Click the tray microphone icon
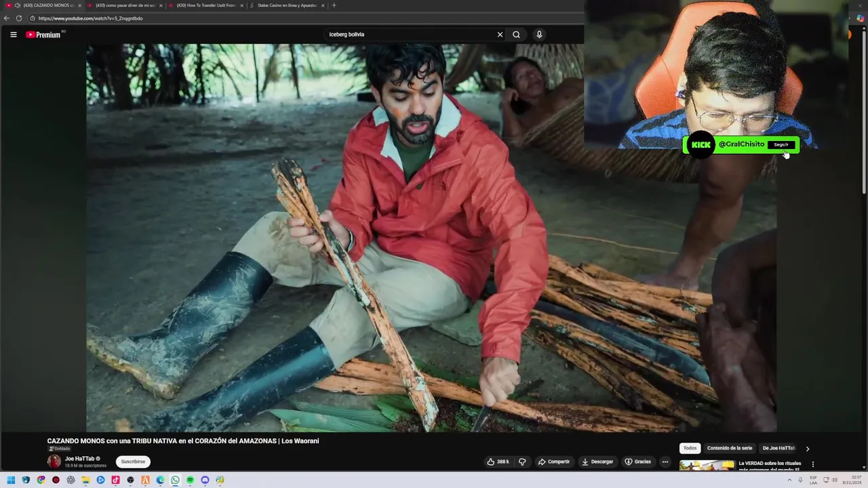The width and height of the screenshot is (868, 488). coord(800,480)
